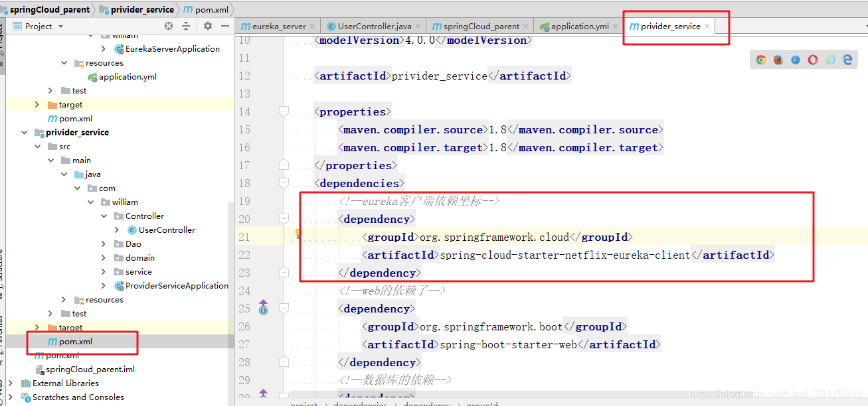Select the highlighted pom.xml under privider_service
The height and width of the screenshot is (406, 868).
(76, 342)
